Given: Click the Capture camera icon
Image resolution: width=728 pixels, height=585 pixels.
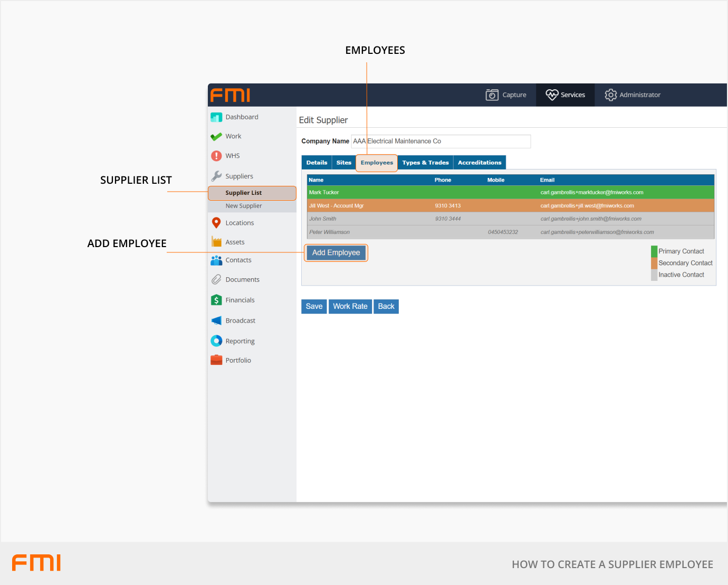Looking at the screenshot, I should [492, 95].
